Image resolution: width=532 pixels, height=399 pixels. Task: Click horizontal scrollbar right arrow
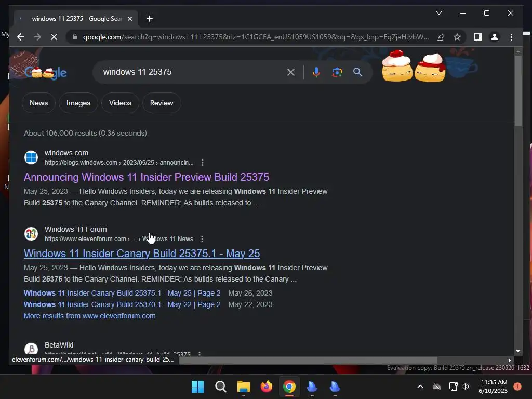pos(509,360)
